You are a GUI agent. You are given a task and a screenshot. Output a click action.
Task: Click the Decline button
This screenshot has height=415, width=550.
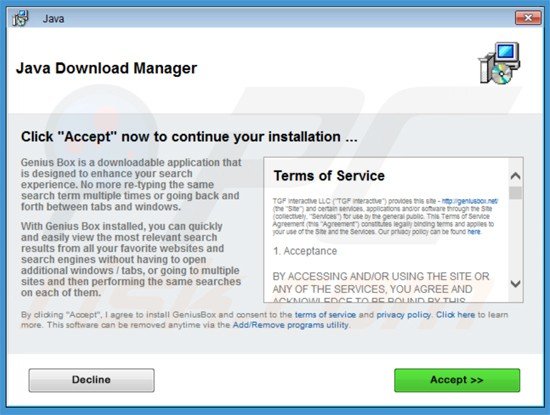point(92,380)
